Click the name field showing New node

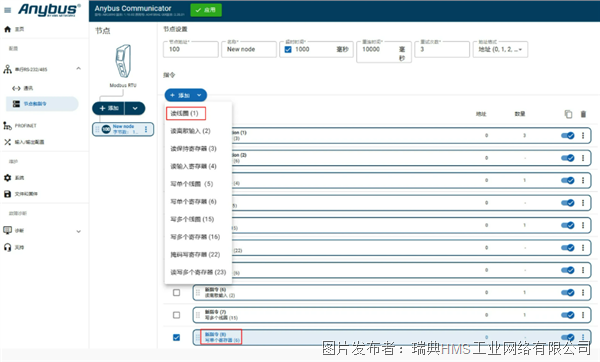click(249, 49)
